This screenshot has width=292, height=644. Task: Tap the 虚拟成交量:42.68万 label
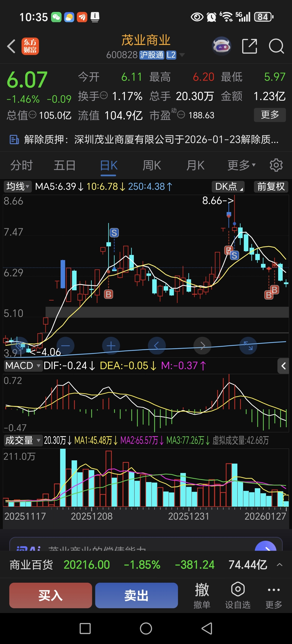[240, 440]
